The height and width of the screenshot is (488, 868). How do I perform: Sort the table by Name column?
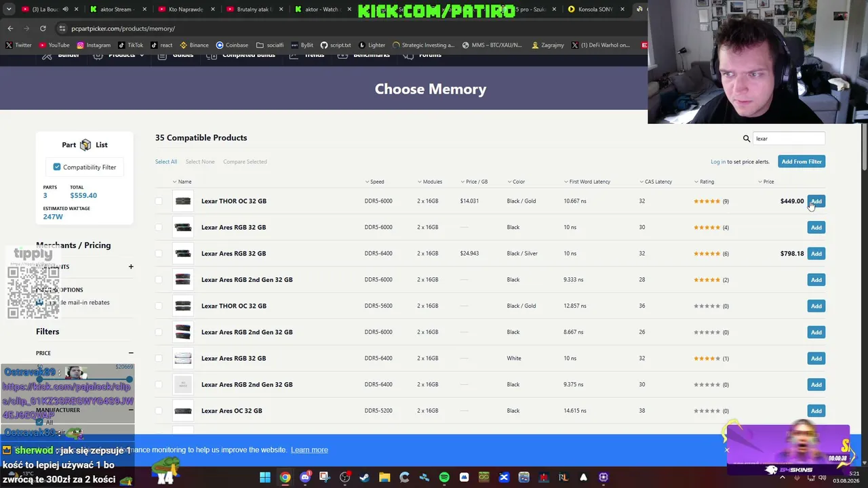[x=182, y=182]
